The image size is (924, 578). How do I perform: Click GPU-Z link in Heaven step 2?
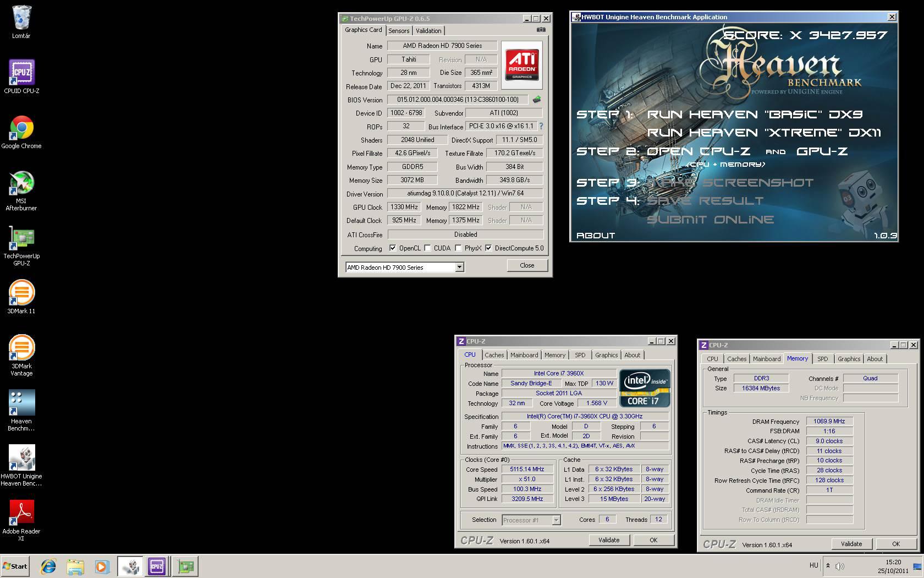pyautogui.click(x=822, y=151)
